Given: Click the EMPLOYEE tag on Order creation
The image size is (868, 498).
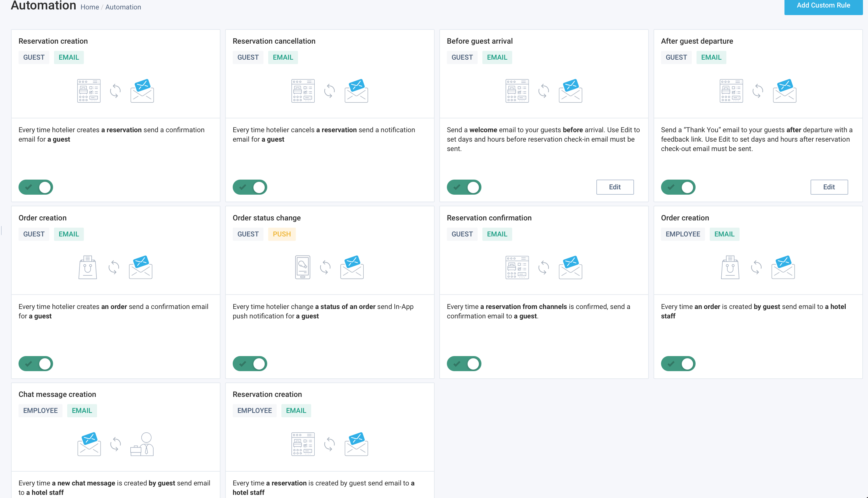Looking at the screenshot, I should pyautogui.click(x=683, y=234).
